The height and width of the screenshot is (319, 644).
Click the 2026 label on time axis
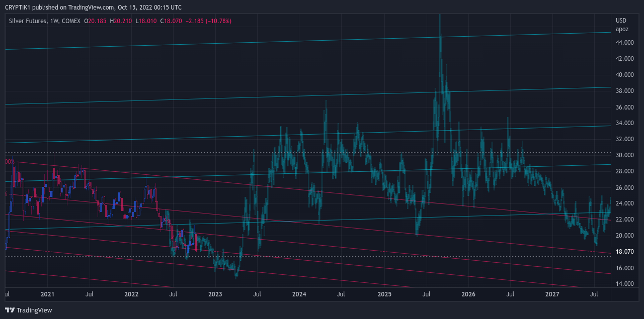(x=468, y=293)
